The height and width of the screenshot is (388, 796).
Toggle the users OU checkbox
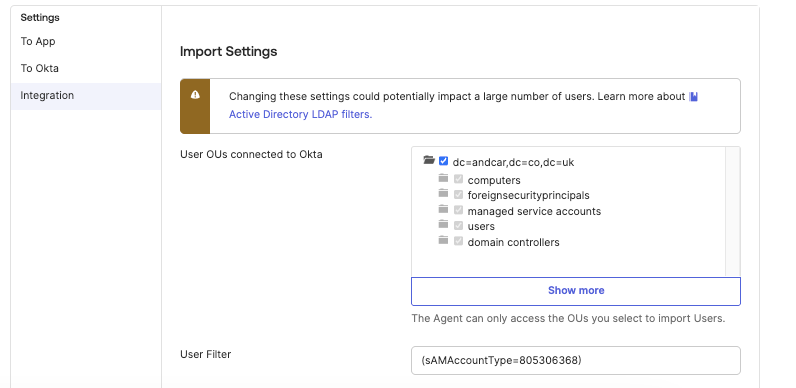458,225
